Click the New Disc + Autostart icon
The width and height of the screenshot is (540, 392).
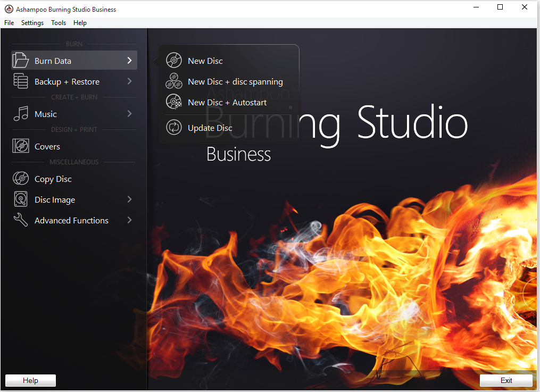pyautogui.click(x=174, y=102)
